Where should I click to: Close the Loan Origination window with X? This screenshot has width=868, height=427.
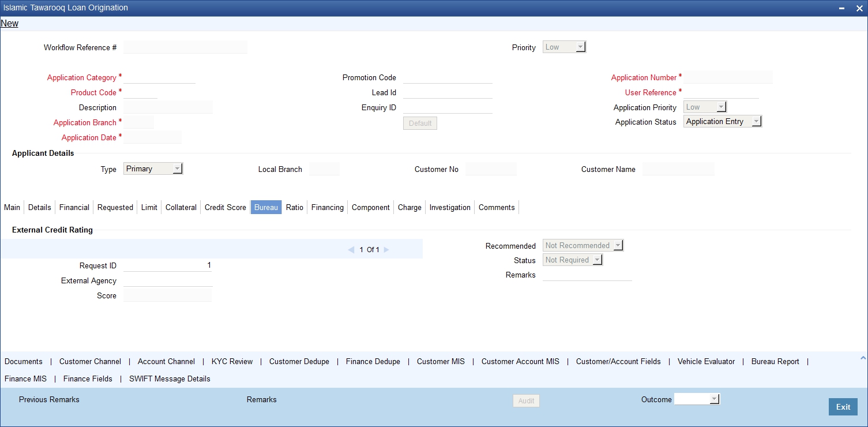[x=858, y=8]
